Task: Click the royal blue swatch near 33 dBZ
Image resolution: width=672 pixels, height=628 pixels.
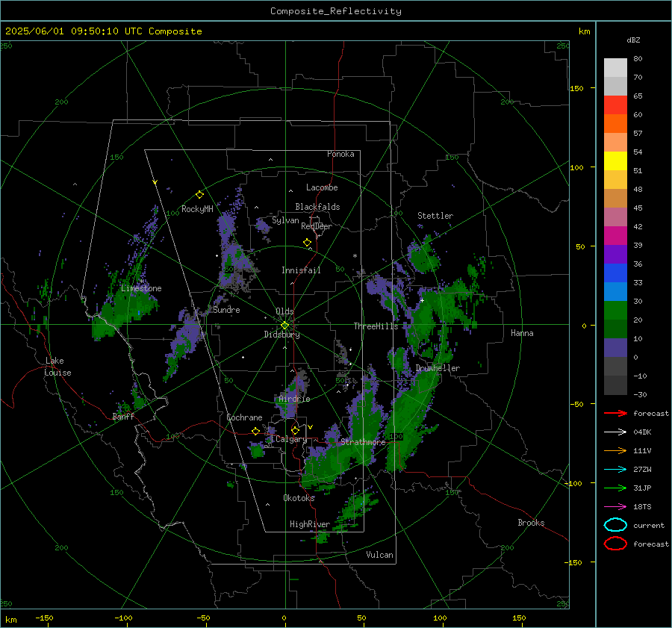Action: click(x=615, y=273)
